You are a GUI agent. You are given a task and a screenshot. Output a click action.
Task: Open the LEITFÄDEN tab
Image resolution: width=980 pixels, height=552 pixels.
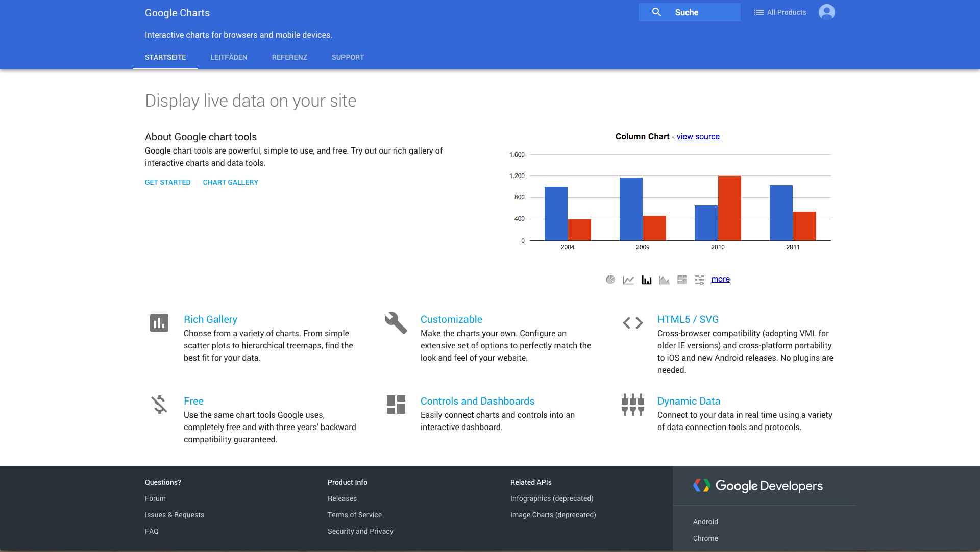[229, 57]
